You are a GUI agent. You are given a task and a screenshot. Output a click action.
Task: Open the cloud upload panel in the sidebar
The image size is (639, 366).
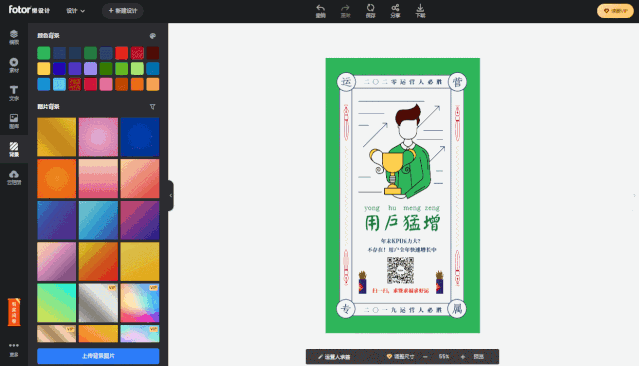click(x=14, y=178)
